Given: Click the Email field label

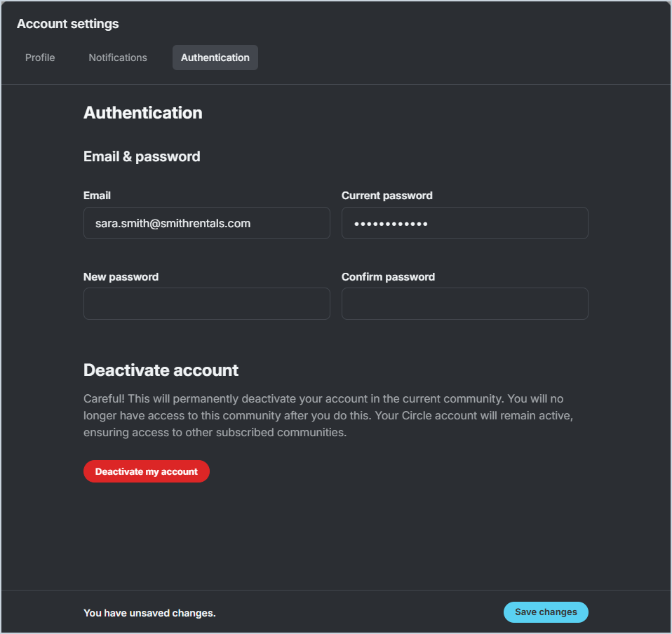Looking at the screenshot, I should tap(97, 196).
